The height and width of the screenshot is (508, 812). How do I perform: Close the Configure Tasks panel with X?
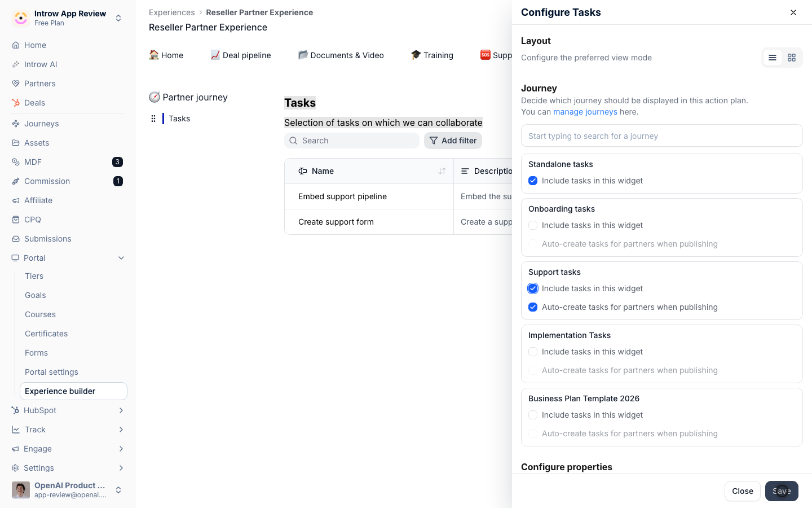[x=793, y=12]
